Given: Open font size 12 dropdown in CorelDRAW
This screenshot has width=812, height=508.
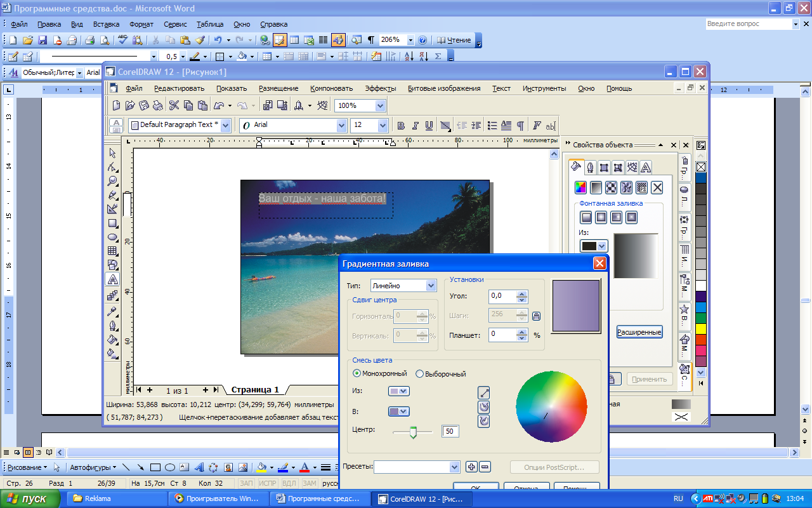Looking at the screenshot, I should point(383,125).
